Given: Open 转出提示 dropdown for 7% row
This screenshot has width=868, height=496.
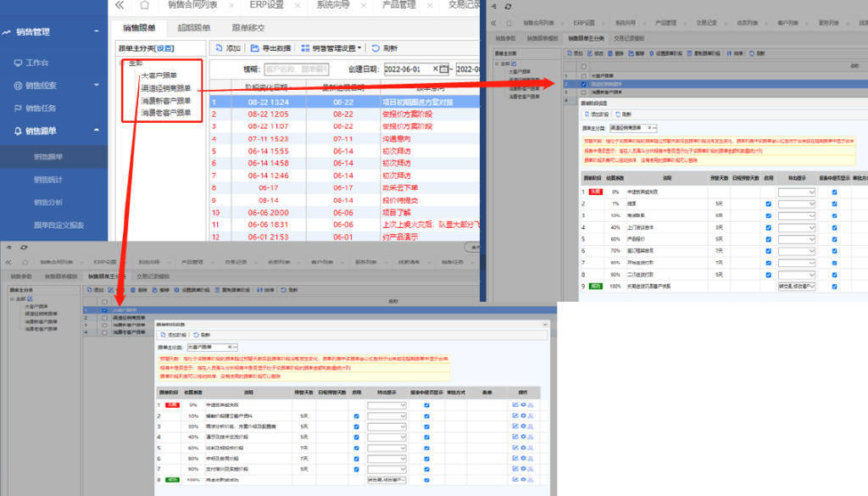Looking at the screenshot, I should (x=797, y=204).
